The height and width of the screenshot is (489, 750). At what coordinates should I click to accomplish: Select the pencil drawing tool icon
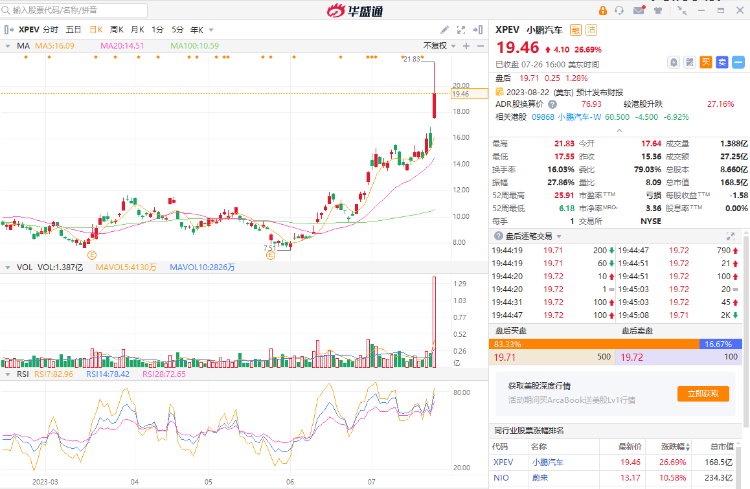click(x=444, y=30)
